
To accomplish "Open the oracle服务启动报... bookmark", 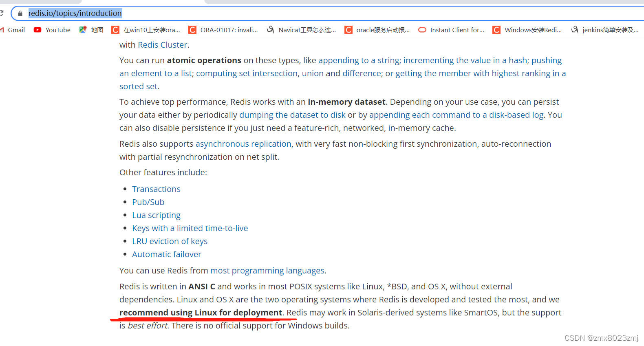I will [377, 30].
